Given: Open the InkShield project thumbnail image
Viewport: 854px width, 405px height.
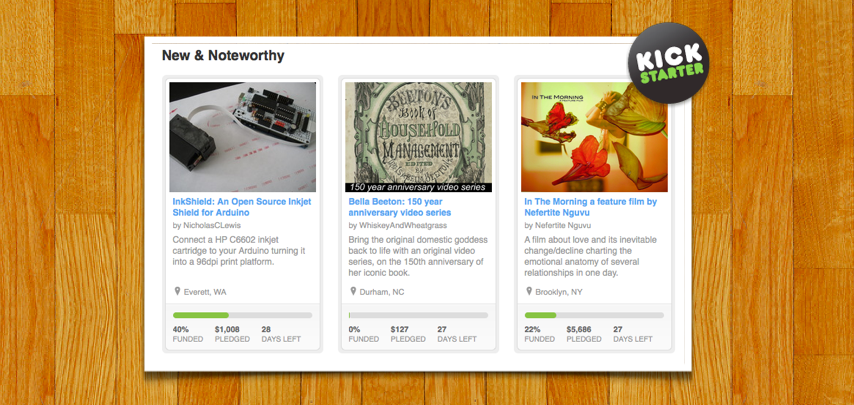Looking at the screenshot, I should point(243,137).
